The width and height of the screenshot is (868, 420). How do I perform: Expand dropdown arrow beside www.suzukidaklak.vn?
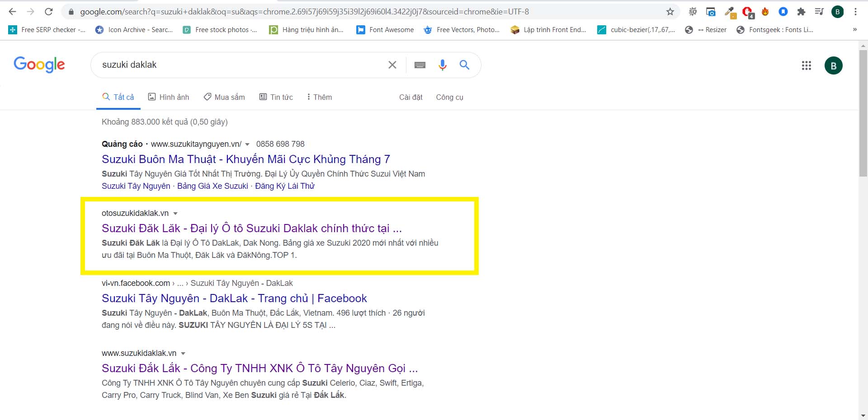[183, 354]
